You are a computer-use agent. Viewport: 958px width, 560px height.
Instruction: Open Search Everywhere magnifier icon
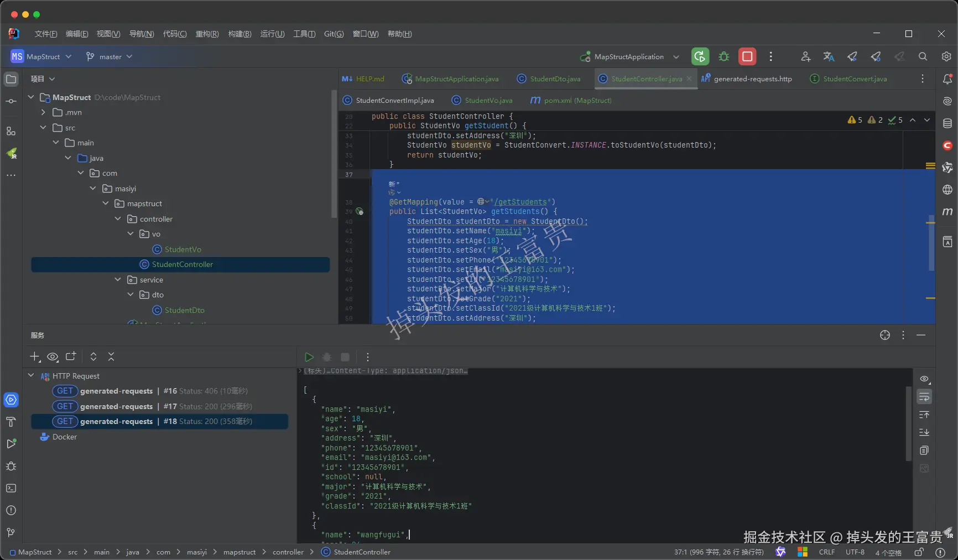pos(923,56)
